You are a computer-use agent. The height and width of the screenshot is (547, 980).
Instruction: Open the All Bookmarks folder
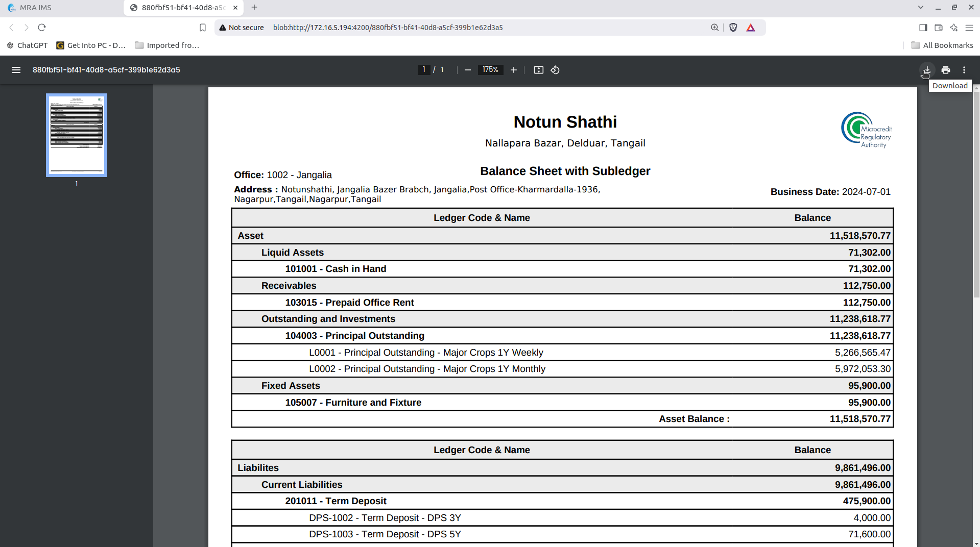[942, 45]
